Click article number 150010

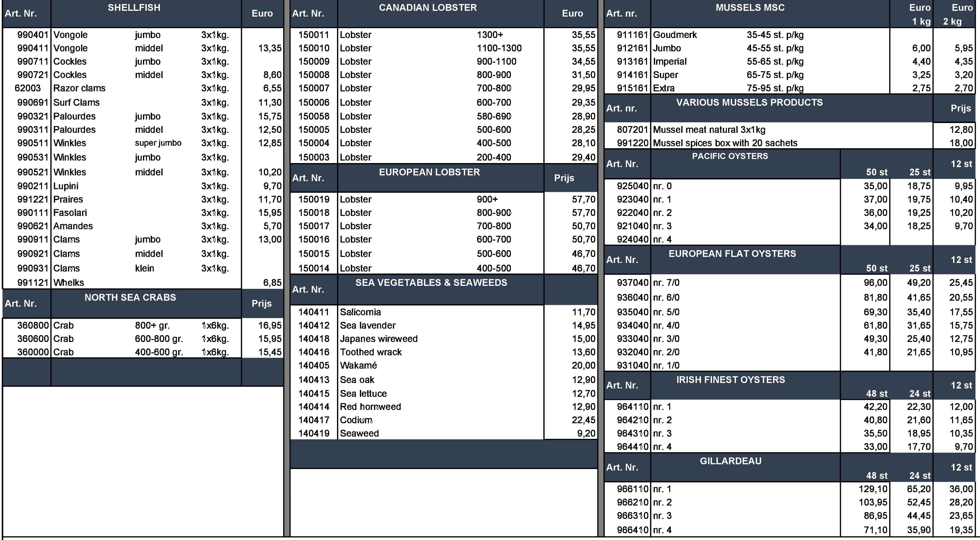click(314, 48)
